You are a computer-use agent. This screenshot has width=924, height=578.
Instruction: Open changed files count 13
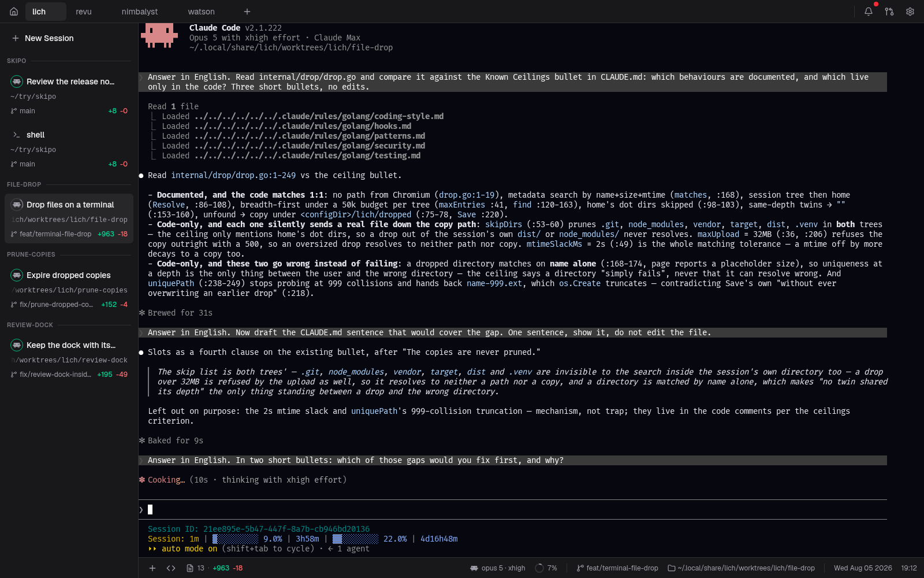click(195, 568)
